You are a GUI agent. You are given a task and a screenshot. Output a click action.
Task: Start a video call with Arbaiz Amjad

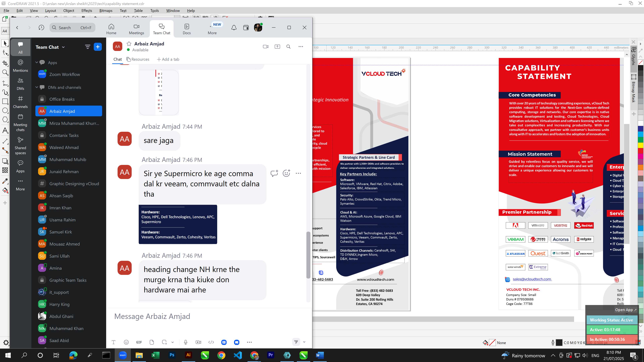265,46
